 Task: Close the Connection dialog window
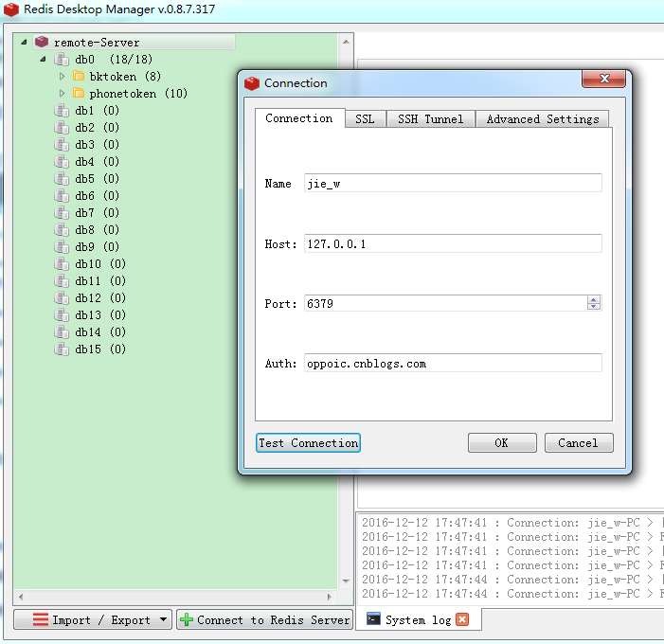click(604, 80)
